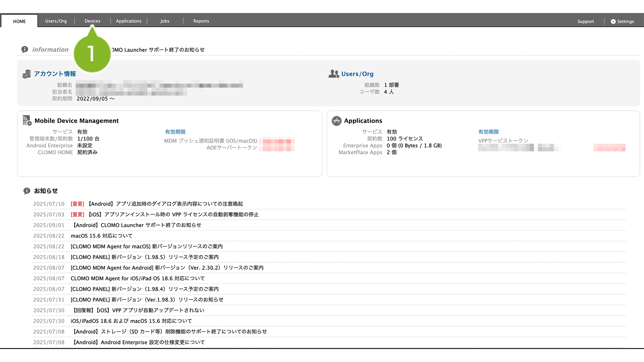644x362 pixels.
Task: Open the CLOMO Launcher サポート終了 information banner
Action: click(158, 50)
